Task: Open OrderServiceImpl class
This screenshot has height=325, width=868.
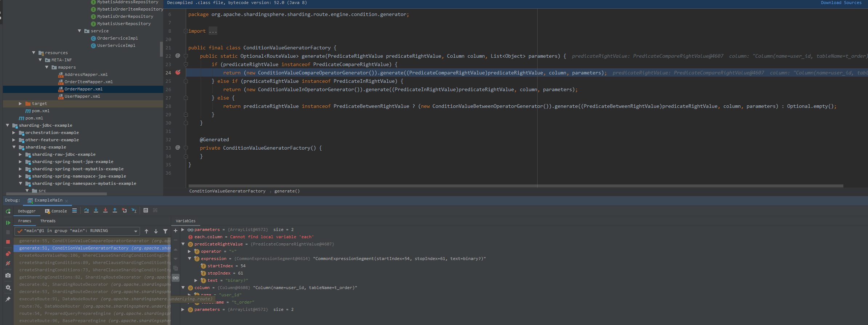Action: [x=117, y=38]
